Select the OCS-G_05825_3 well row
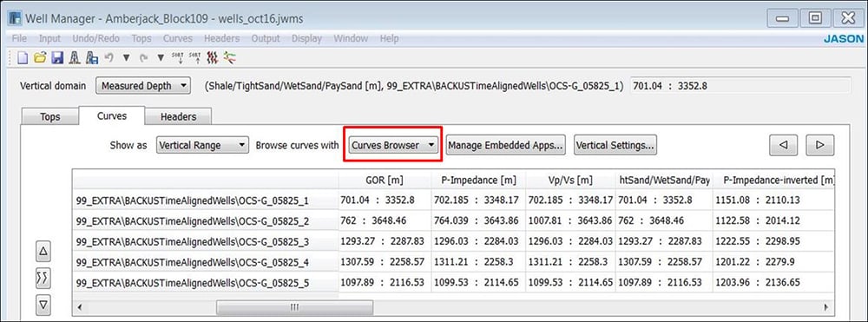 point(206,242)
